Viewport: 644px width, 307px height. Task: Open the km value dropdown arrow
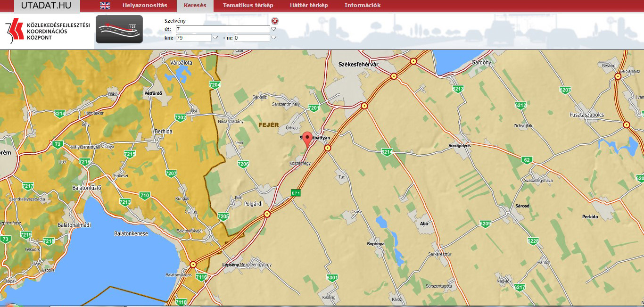pyautogui.click(x=215, y=38)
